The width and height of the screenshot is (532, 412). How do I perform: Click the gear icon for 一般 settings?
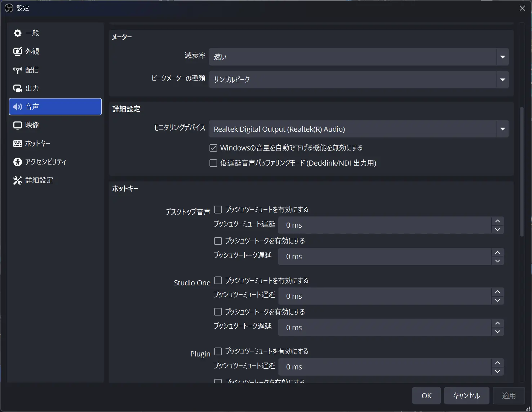pyautogui.click(x=17, y=33)
